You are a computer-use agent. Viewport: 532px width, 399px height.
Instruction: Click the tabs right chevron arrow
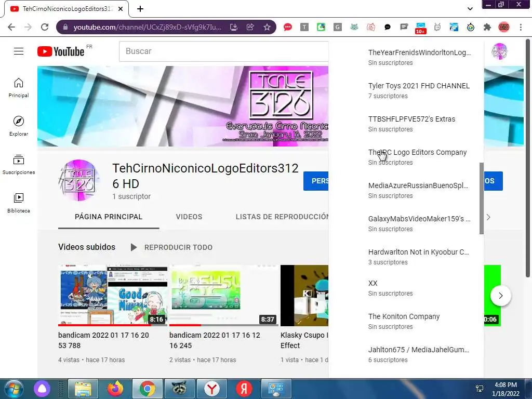488,217
